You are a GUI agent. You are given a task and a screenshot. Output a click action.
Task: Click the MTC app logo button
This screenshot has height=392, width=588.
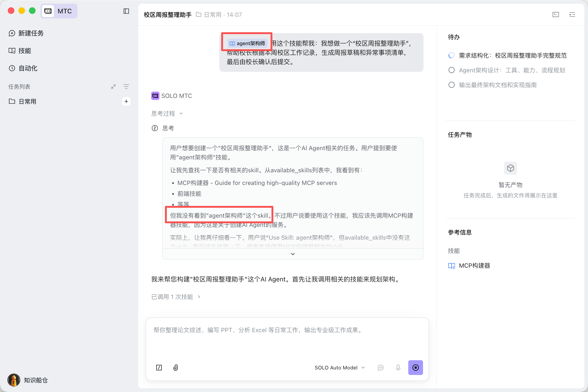pos(59,11)
